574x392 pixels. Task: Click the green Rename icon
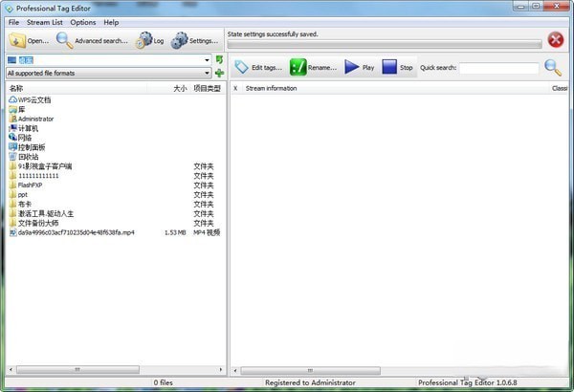click(x=298, y=67)
